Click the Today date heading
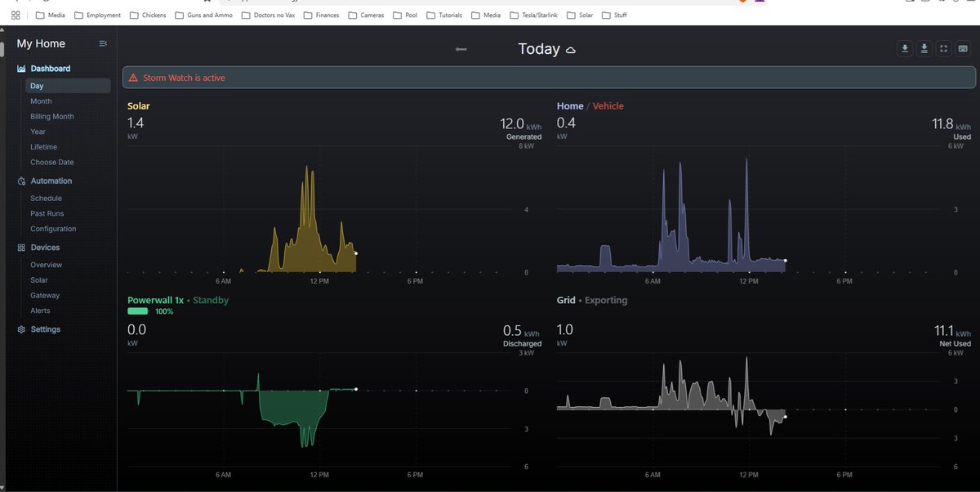This screenshot has height=492, width=980. (539, 49)
